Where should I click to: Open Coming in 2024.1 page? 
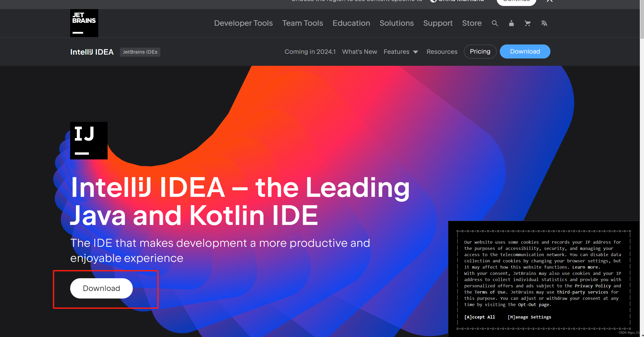point(310,52)
